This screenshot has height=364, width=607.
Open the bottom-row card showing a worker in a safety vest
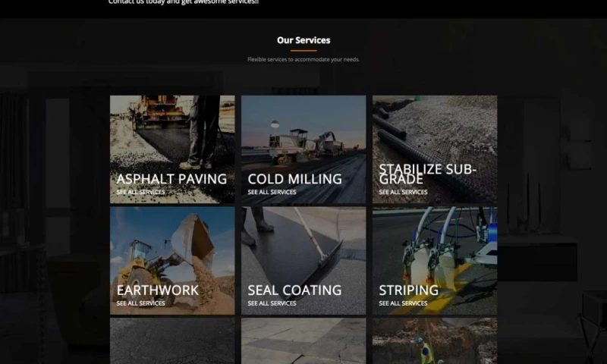click(x=435, y=340)
